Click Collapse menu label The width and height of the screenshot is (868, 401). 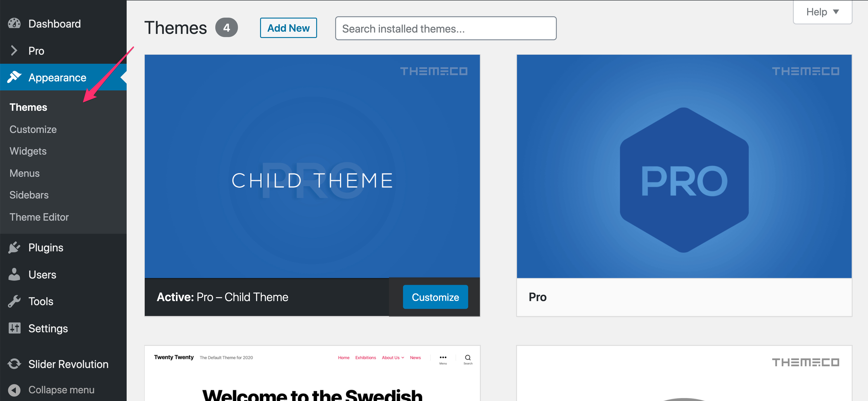click(x=61, y=390)
